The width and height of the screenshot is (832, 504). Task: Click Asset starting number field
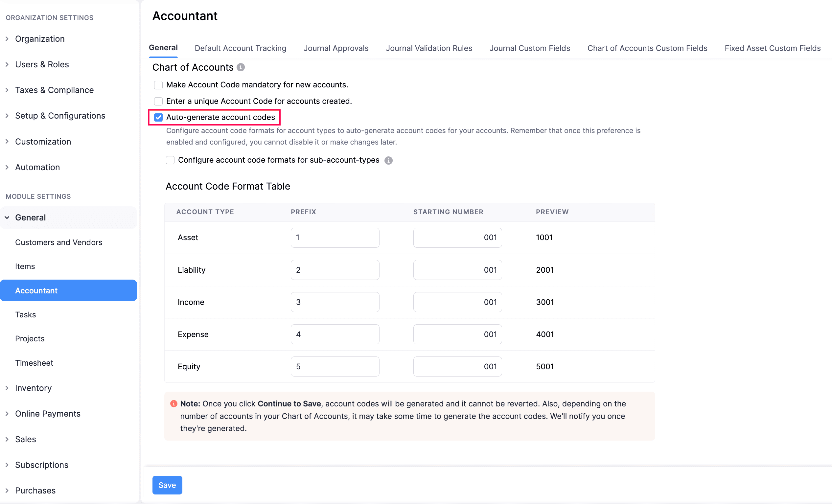[457, 238]
